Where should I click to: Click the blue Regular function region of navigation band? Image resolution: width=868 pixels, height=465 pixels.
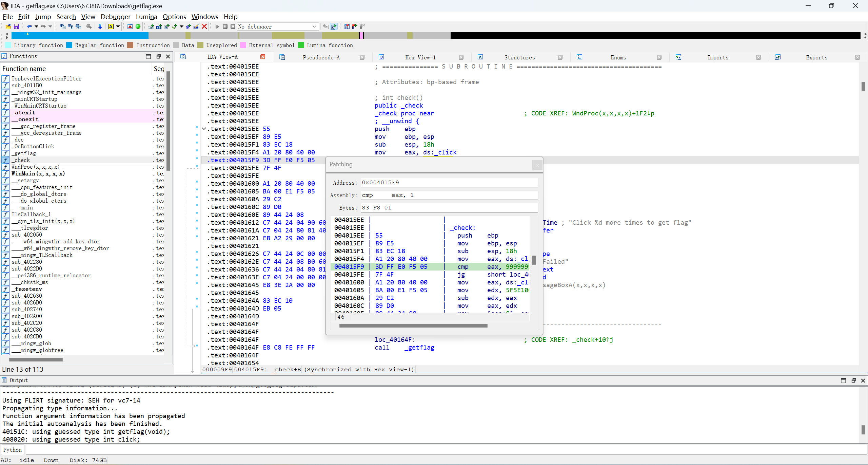point(80,35)
